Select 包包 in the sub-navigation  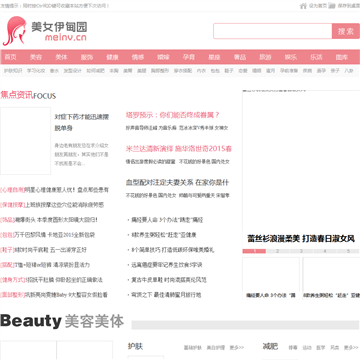click(x=215, y=71)
